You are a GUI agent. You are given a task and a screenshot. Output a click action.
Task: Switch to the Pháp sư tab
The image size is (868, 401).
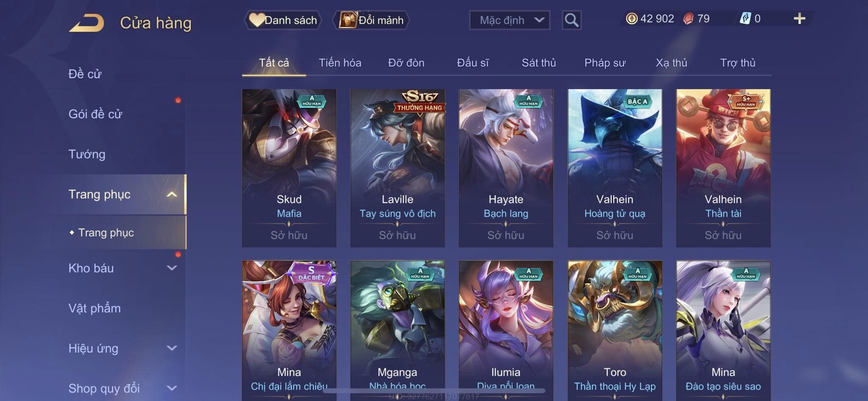point(605,63)
